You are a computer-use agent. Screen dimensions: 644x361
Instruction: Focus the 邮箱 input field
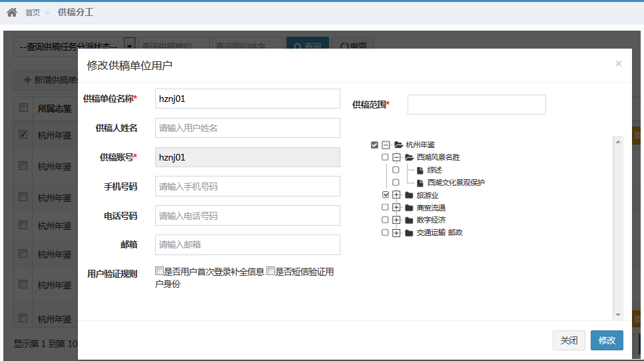[x=248, y=244]
